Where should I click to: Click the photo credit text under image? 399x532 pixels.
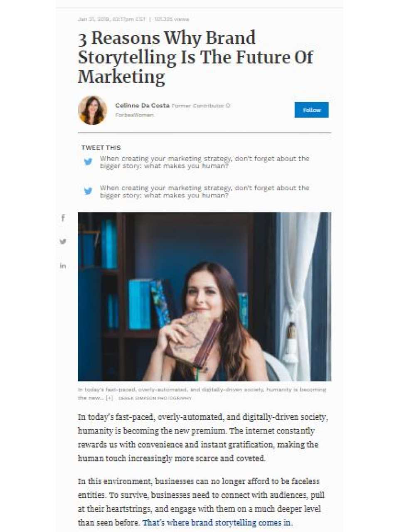point(155,398)
